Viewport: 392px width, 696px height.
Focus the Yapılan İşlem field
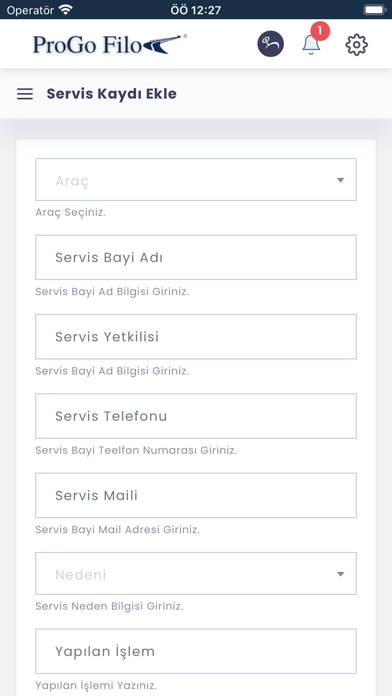[196, 651]
